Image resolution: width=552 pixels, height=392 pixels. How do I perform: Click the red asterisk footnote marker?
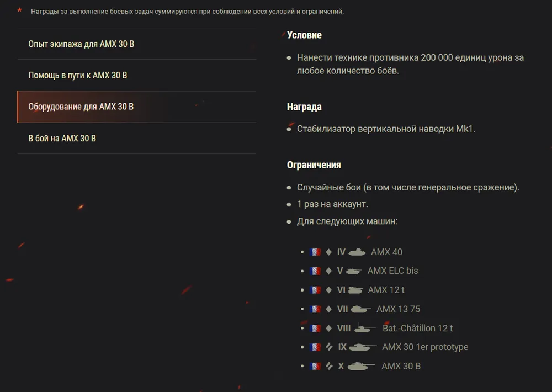[x=20, y=10]
